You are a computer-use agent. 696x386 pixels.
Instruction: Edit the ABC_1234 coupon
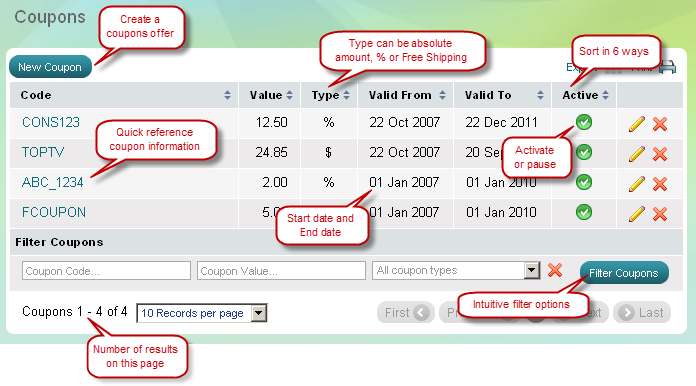637,184
